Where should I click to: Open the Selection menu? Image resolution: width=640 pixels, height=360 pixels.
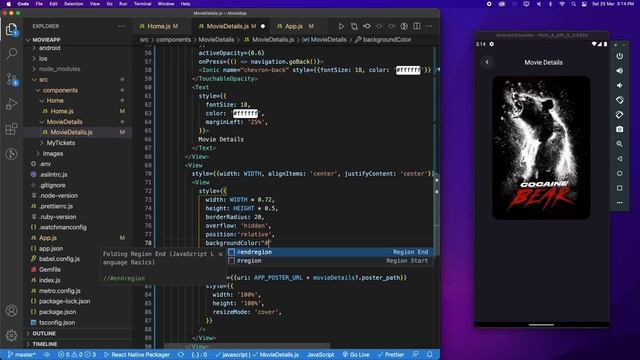pos(73,4)
